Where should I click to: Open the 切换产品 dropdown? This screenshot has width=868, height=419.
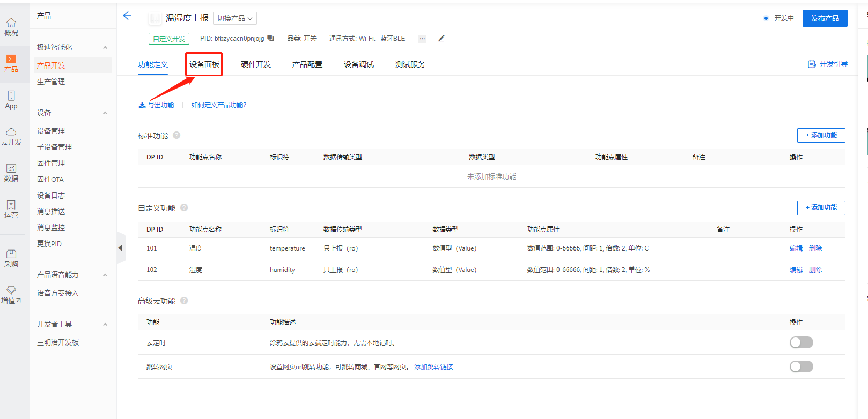235,18
